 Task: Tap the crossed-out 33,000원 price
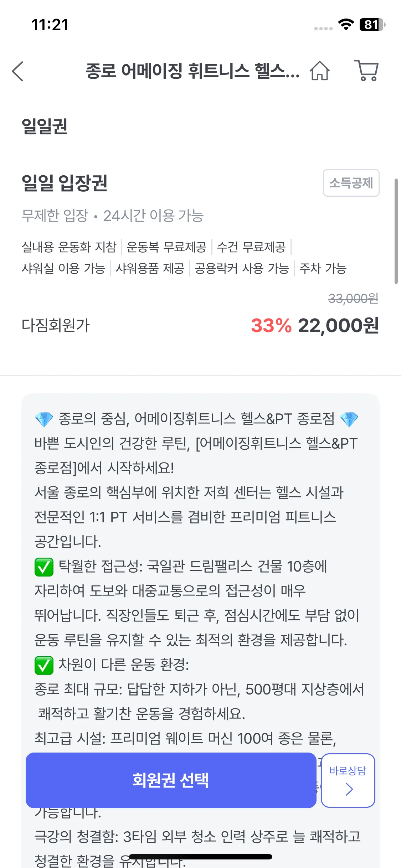[353, 298]
